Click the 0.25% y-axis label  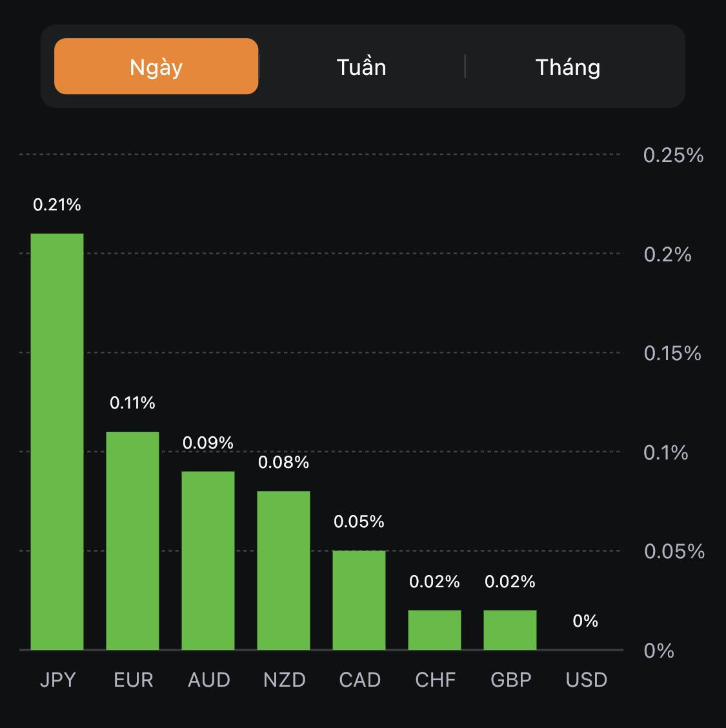(x=673, y=155)
